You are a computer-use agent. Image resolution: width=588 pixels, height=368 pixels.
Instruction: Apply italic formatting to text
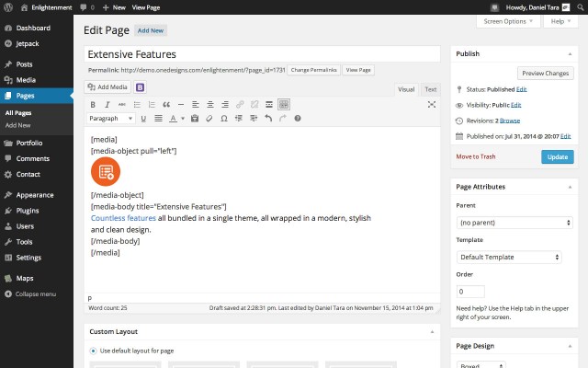pos(107,104)
